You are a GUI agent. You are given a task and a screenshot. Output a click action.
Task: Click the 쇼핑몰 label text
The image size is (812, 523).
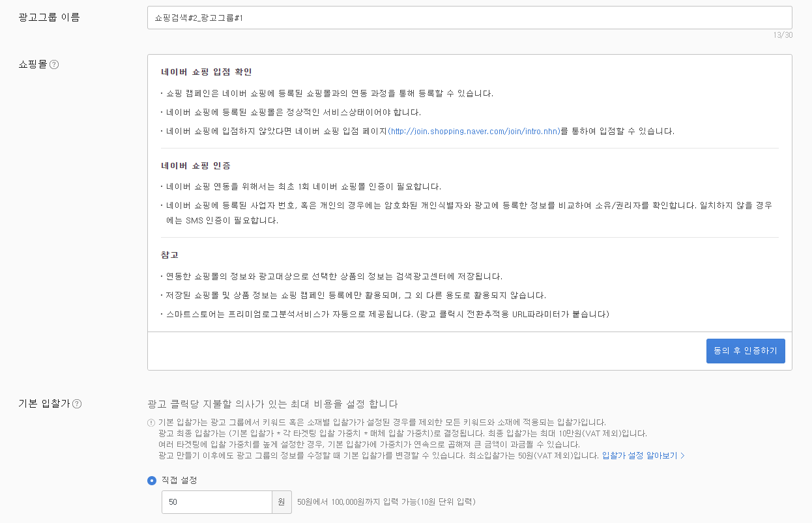pos(33,64)
